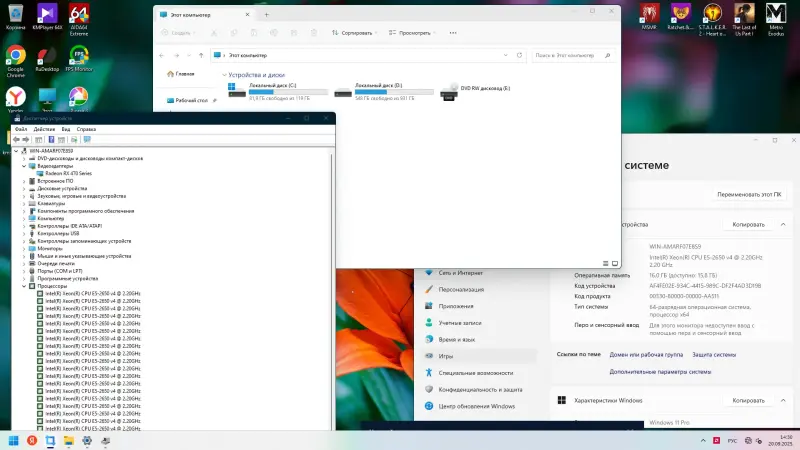The image size is (800, 450).
Task: Open the three-dots more menu in Explorer toolbar
Action: coord(453,33)
